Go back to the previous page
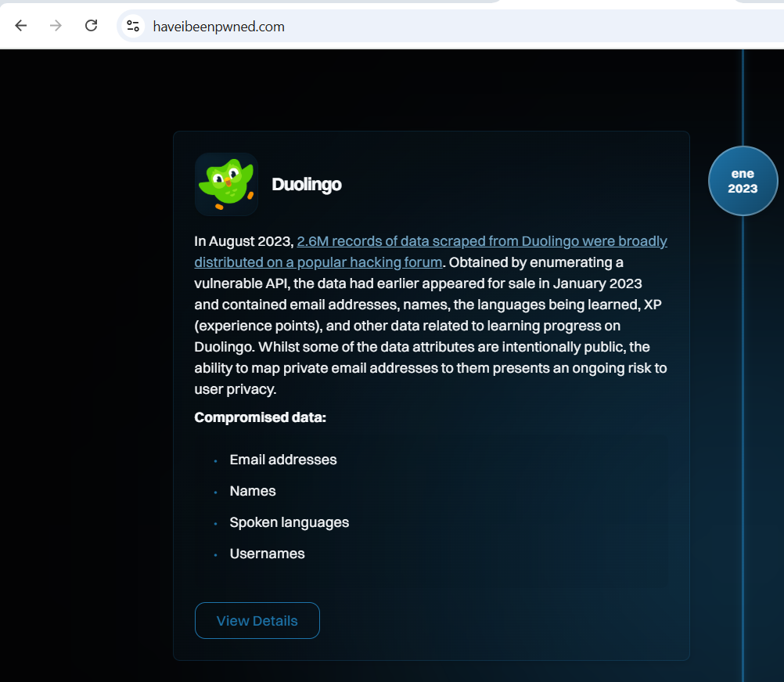This screenshot has height=682, width=784. coord(21,26)
